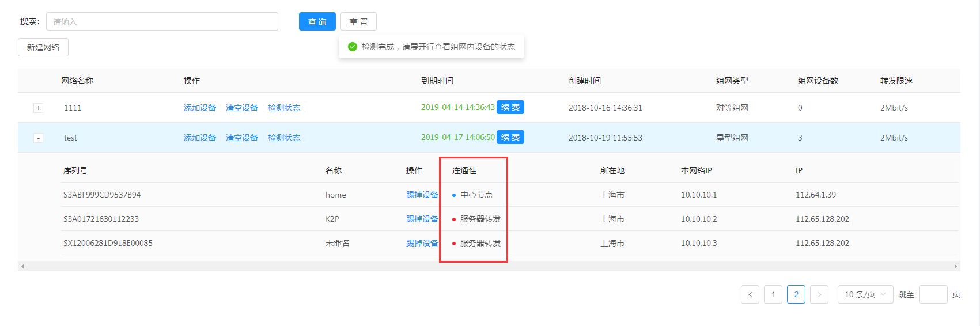The image size is (980, 326).
Task: Click network IP 10.10.10.3
Action: [699, 243]
